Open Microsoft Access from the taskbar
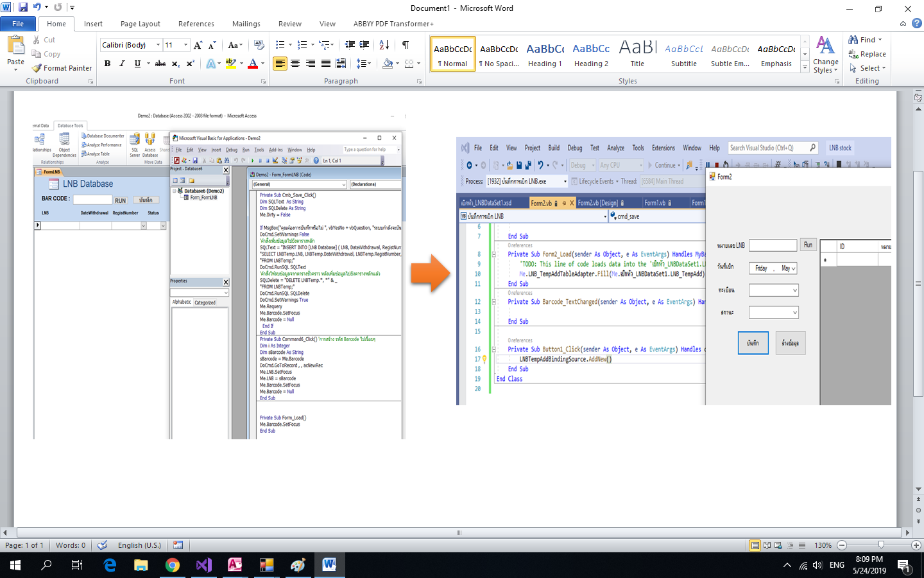 [x=235, y=565]
